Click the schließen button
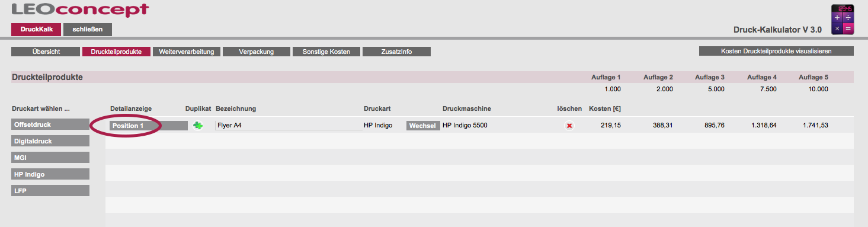Screen dimensions: 868x227 point(88,30)
